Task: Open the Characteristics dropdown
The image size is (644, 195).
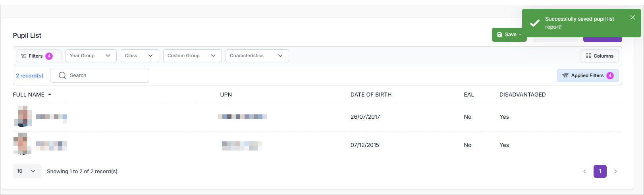Action: click(256, 56)
